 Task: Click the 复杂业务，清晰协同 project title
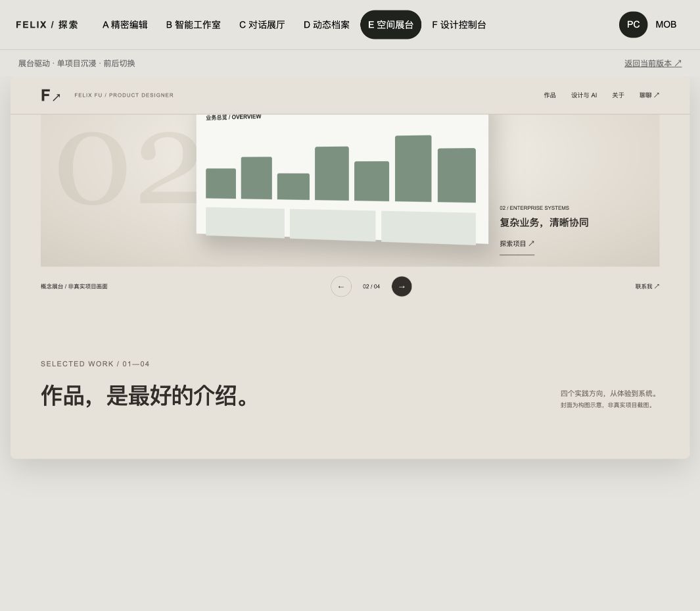[x=544, y=222]
